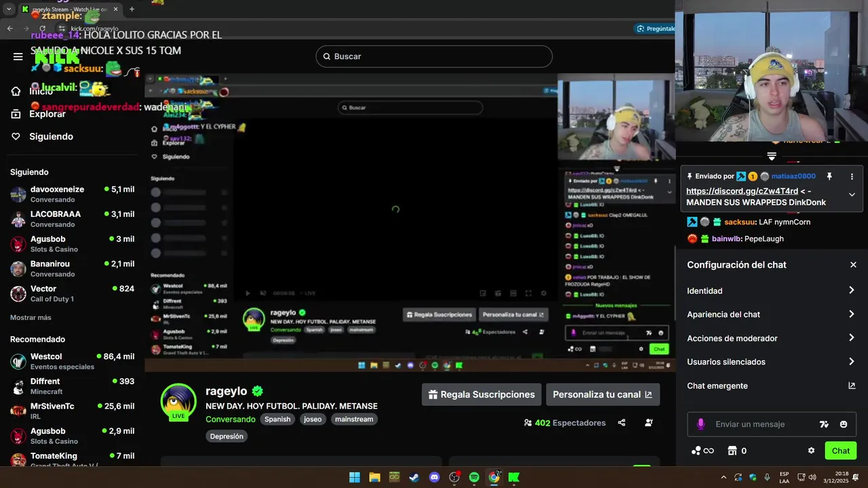This screenshot has height=488, width=868.
Task: Click the Regala Suscripciones button
Action: [x=481, y=394]
